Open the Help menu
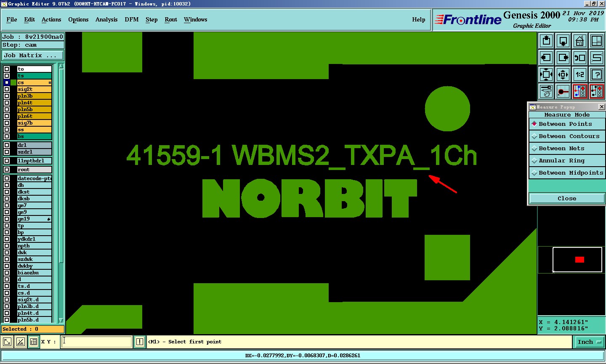Screen dimensions: 606x364 (x=419, y=19)
